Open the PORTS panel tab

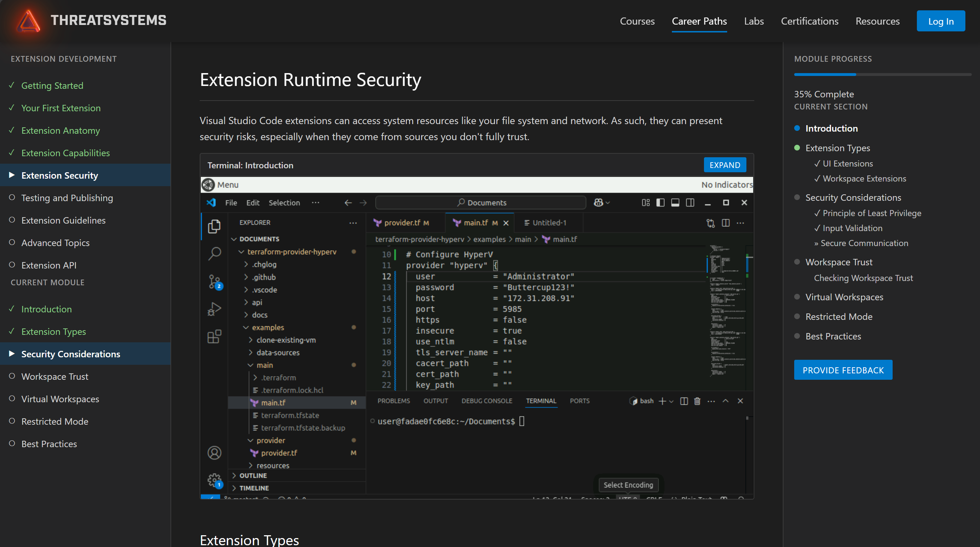(580, 401)
